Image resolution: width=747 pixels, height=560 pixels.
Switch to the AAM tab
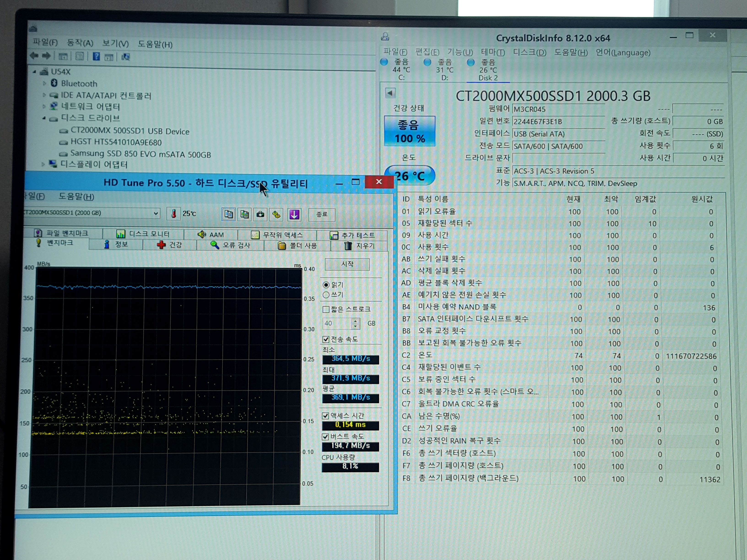coord(211,234)
